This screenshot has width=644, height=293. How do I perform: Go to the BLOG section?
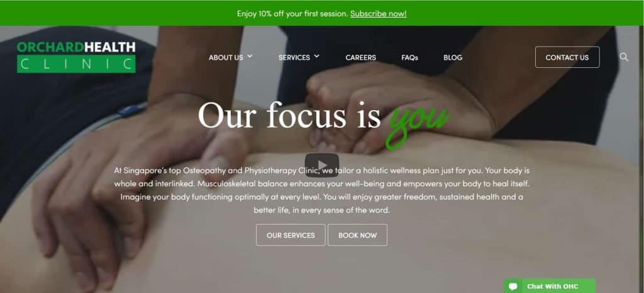453,57
